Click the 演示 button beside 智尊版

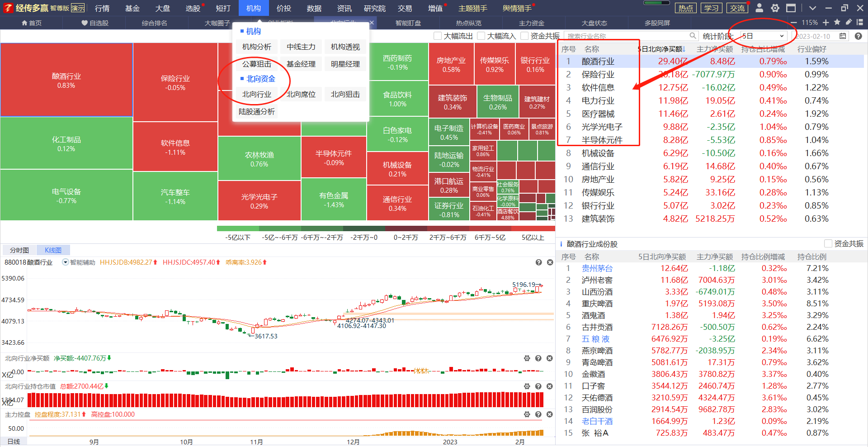78,8
